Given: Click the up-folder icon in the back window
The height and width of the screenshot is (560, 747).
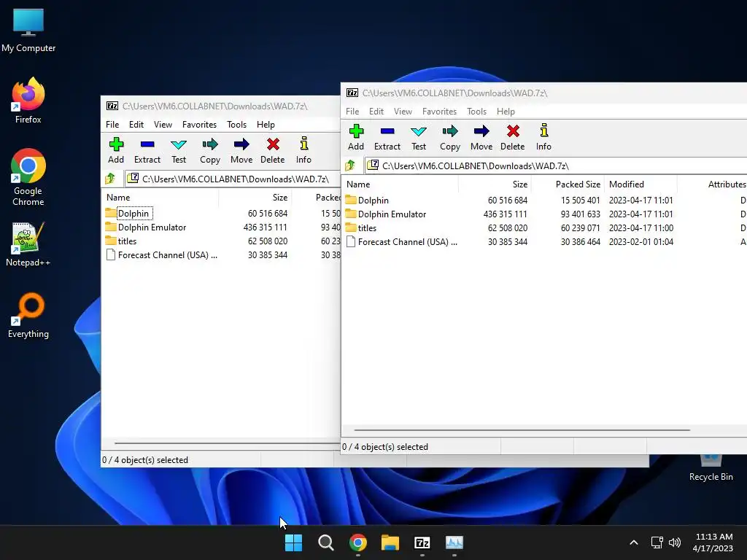Looking at the screenshot, I should [x=110, y=179].
